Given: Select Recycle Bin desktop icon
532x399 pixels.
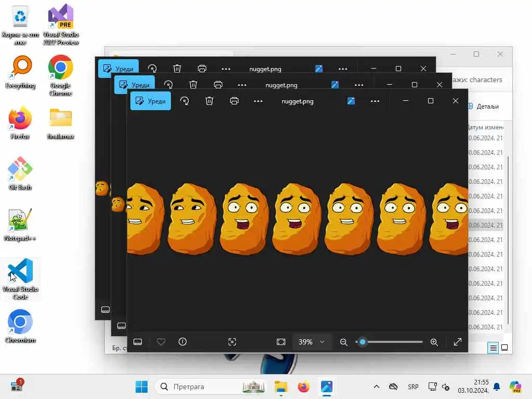Looking at the screenshot, I should coord(20,24).
